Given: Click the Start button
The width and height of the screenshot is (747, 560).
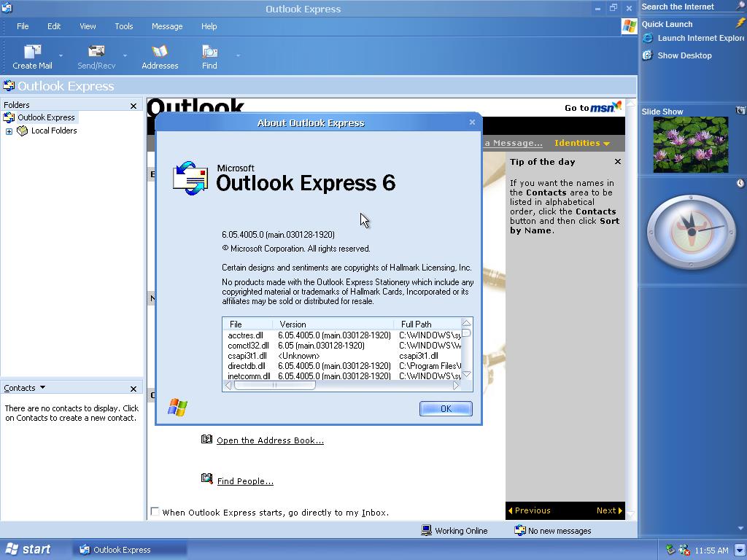Looking at the screenshot, I should [x=28, y=549].
